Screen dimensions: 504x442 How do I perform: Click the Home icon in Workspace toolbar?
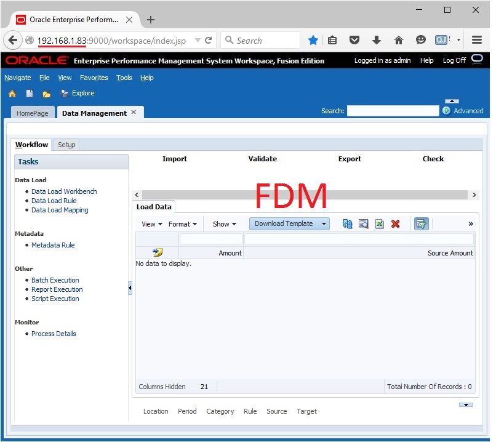click(12, 94)
